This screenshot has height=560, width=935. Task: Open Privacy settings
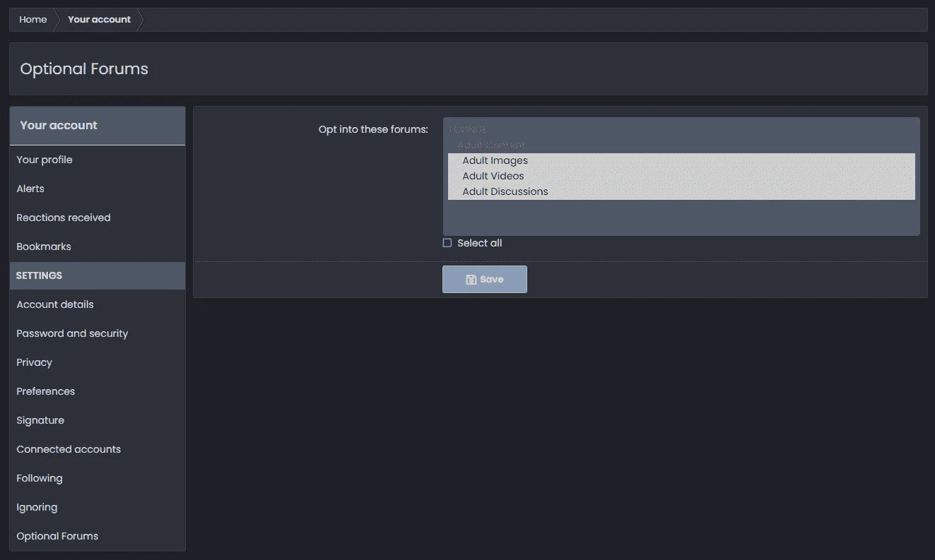point(98,363)
